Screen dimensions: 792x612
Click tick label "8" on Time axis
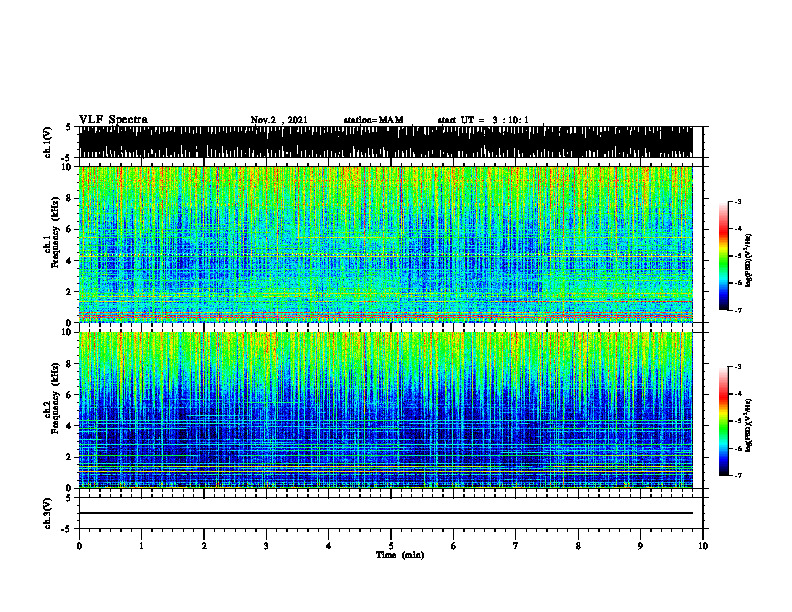[x=578, y=546]
